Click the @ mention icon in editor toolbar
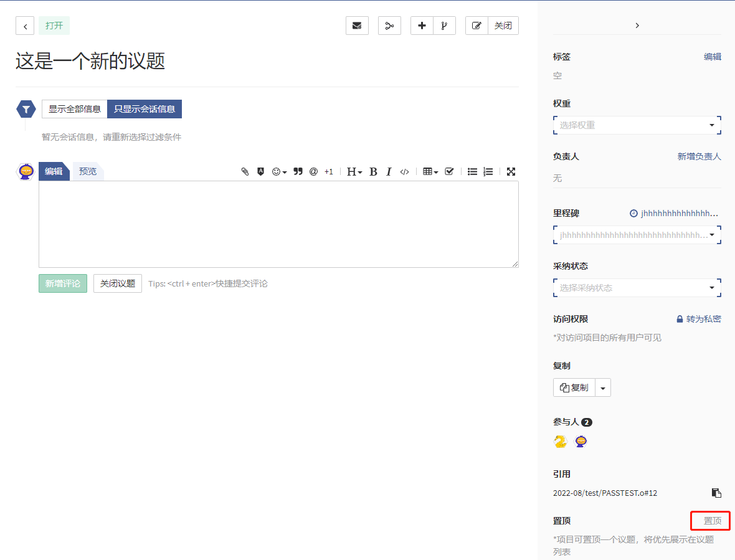 pyautogui.click(x=313, y=172)
